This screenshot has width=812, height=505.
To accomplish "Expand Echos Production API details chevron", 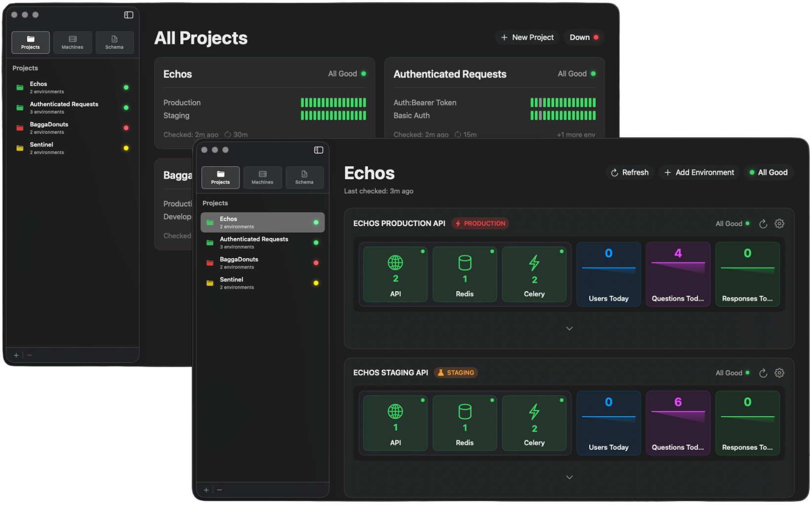I will (x=569, y=328).
